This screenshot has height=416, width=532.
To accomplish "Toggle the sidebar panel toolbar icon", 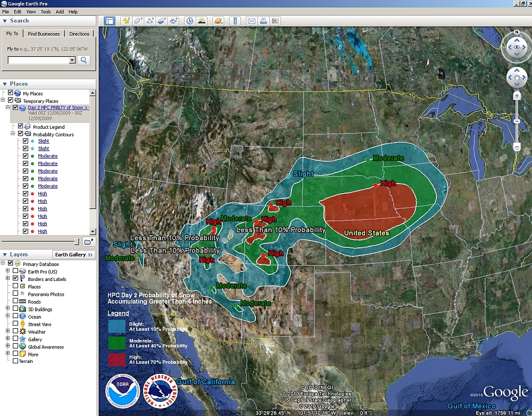I will [x=109, y=21].
